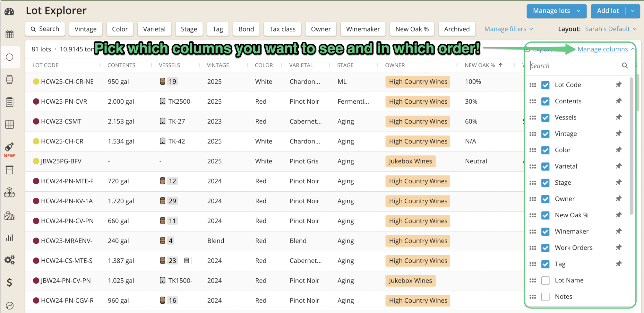Focus the column search input field
The height and width of the screenshot is (313, 644).
point(574,65)
